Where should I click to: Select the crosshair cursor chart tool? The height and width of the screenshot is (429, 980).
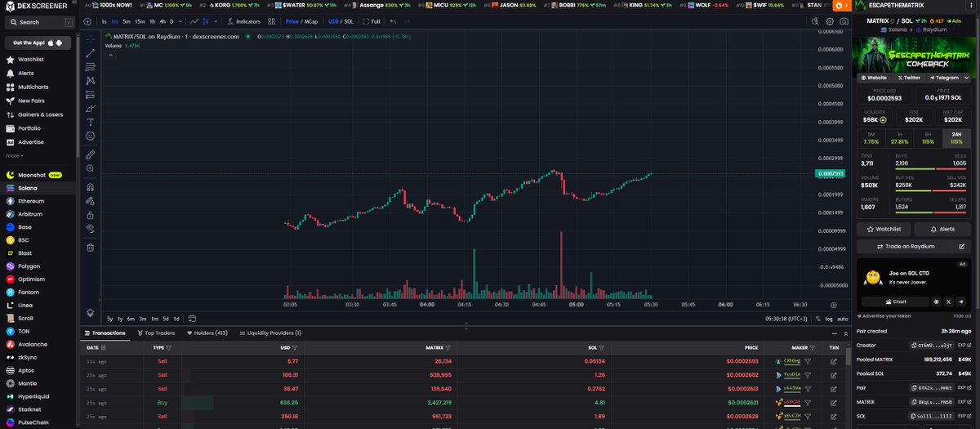[90, 38]
